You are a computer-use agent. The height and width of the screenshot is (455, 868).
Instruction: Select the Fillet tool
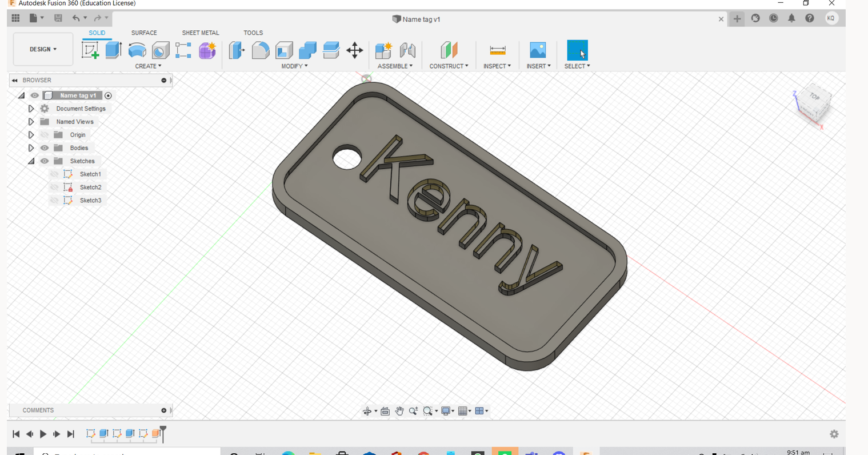click(x=261, y=50)
